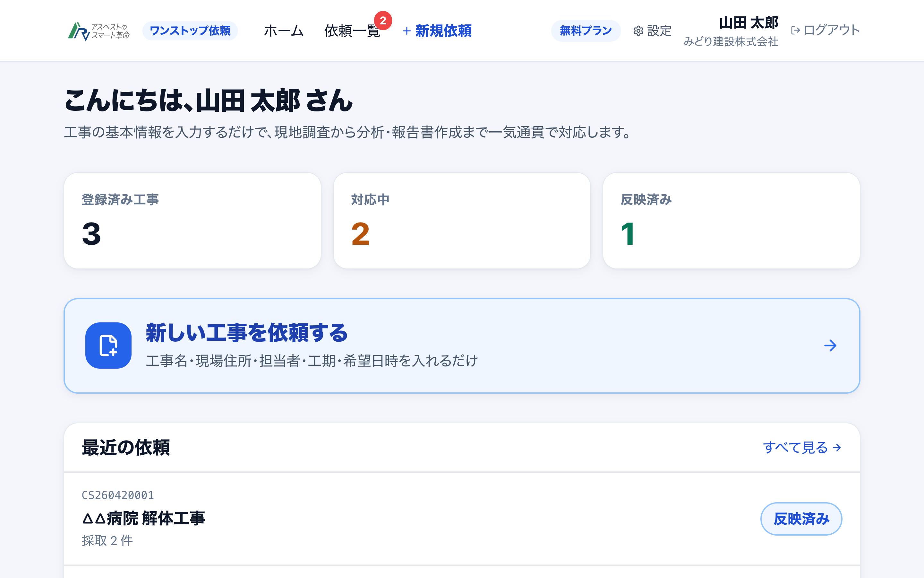Click the company name みどり建設株式会社
The image size is (924, 578).
pos(731,41)
